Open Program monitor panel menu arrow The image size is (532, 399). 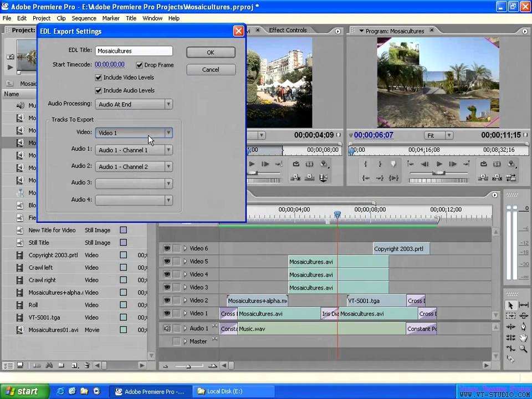pyautogui.click(x=525, y=31)
